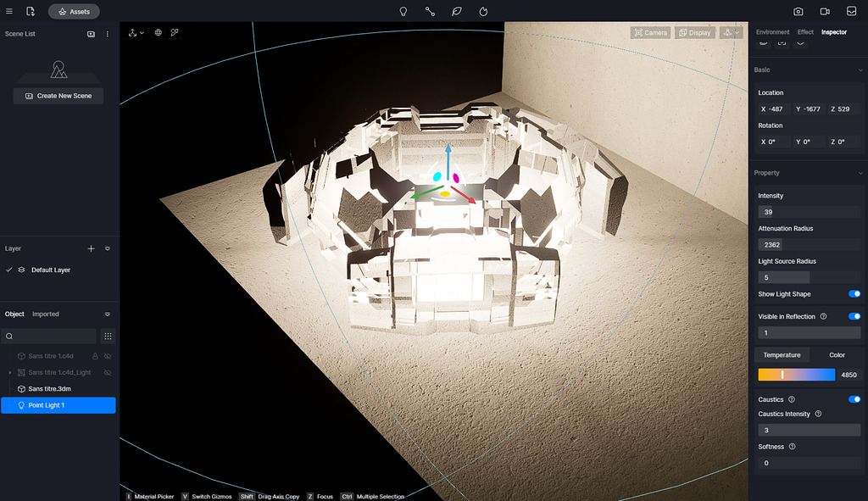Select the light creation tool in the top toolbar
This screenshot has width=868, height=501.
point(403,11)
